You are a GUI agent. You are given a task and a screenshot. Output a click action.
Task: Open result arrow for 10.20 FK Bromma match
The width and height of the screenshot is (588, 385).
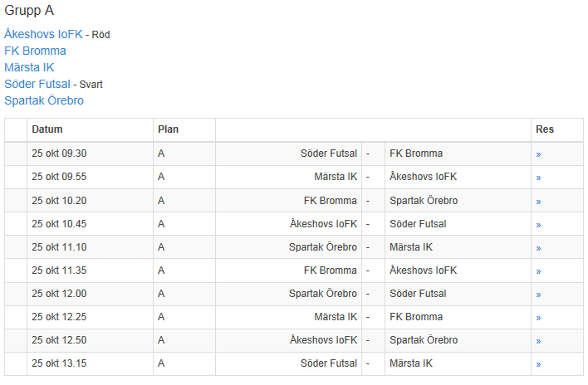coord(538,201)
